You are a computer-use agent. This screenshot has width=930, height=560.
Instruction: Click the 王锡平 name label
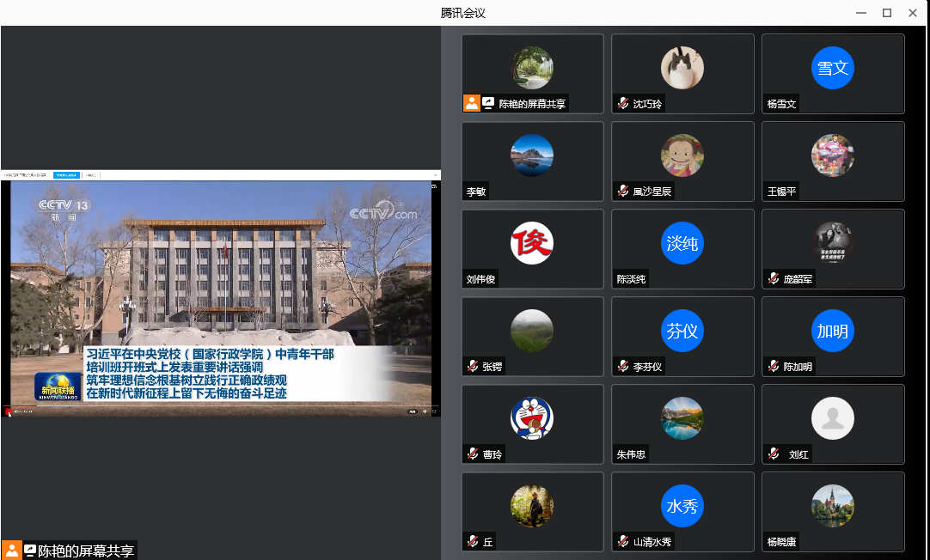coord(781,192)
